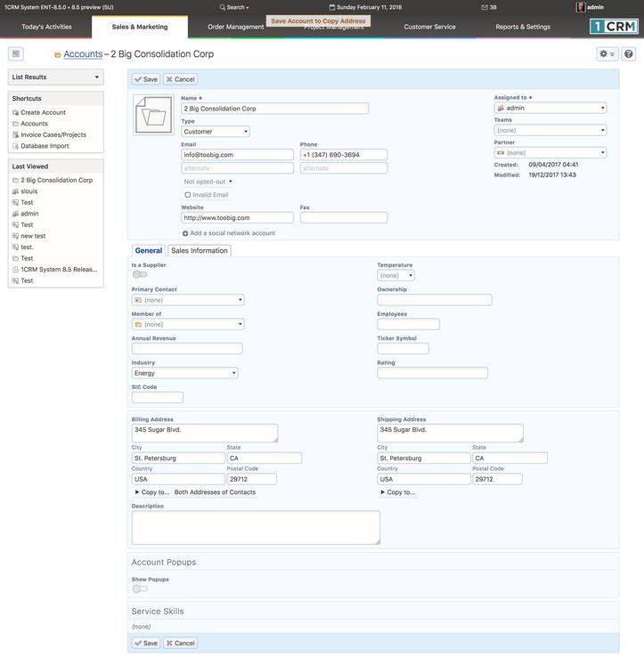This screenshot has height=657, width=644.
Task: Click the Database Import shortcut icon
Action: [x=15, y=146]
